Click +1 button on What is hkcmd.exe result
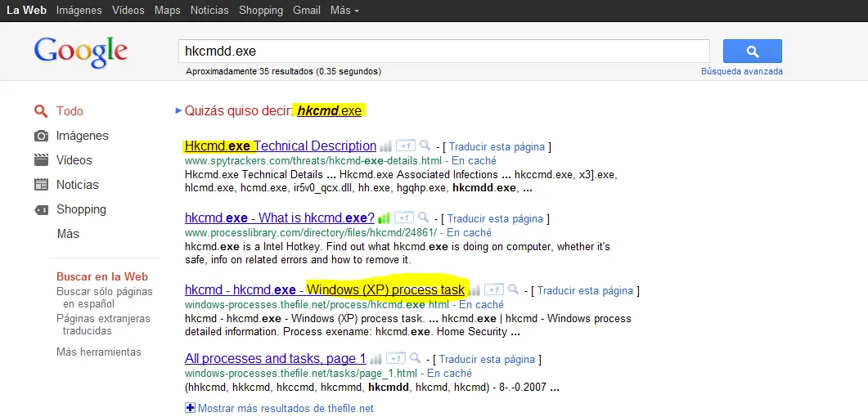Image resolution: width=868 pixels, height=417 pixels. [404, 217]
